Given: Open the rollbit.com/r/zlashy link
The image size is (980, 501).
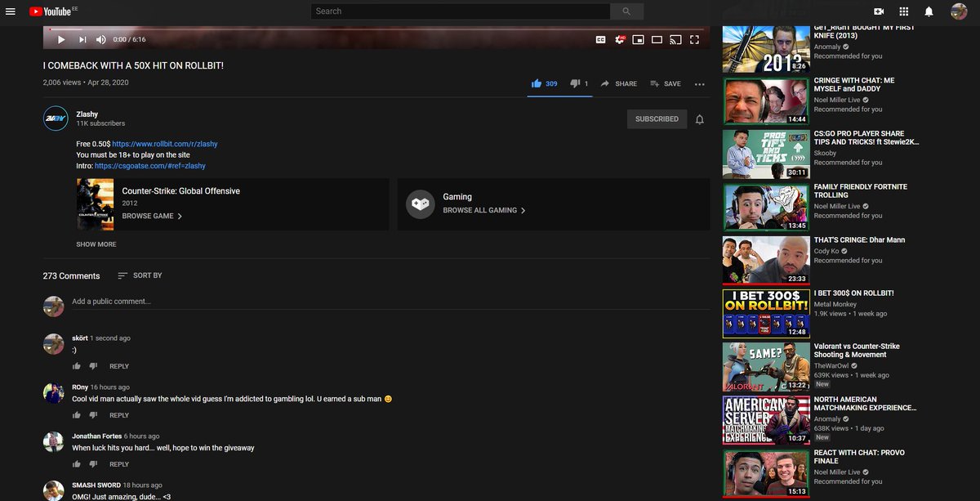Looking at the screenshot, I should [165, 144].
